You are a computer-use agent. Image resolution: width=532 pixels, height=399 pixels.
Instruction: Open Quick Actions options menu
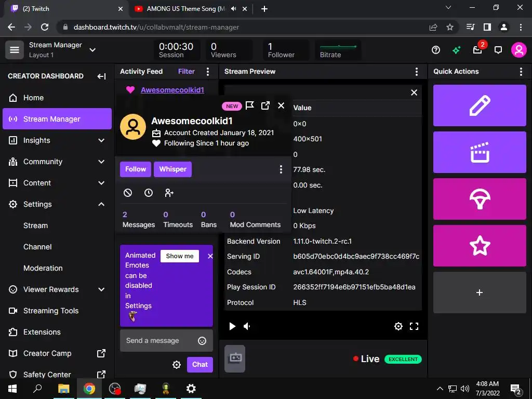click(521, 72)
